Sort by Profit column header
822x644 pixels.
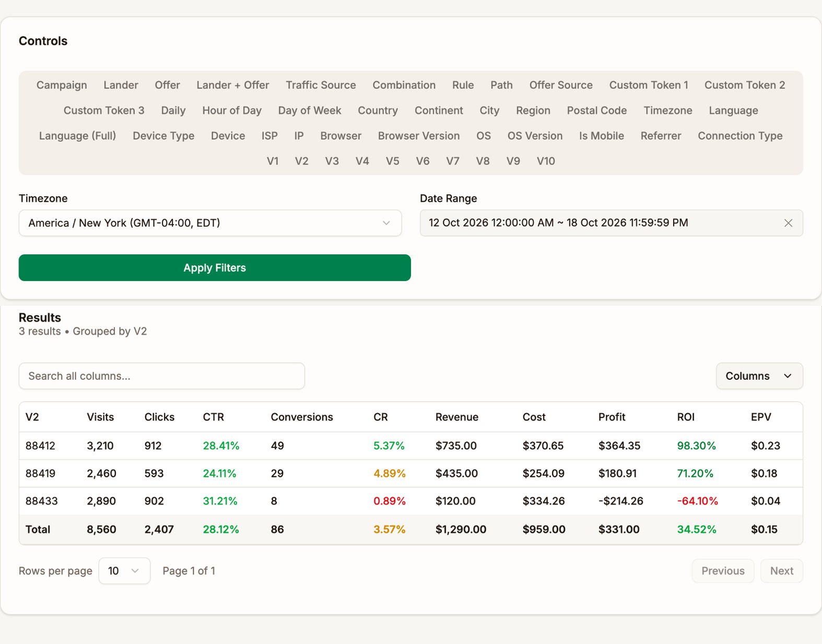[x=612, y=417]
